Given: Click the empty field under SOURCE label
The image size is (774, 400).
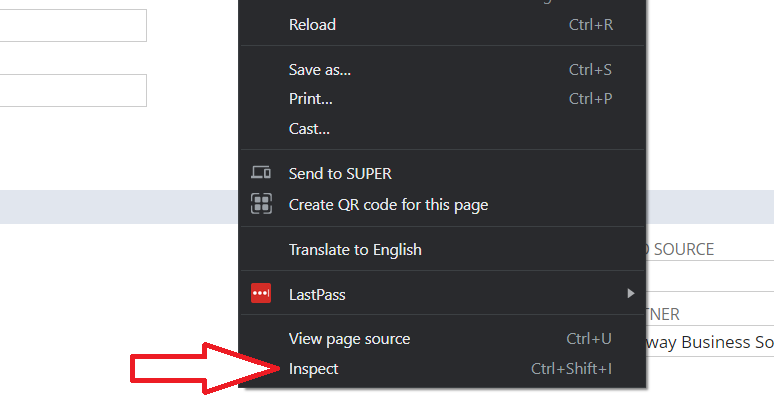Looking at the screenshot, I should 710,276.
